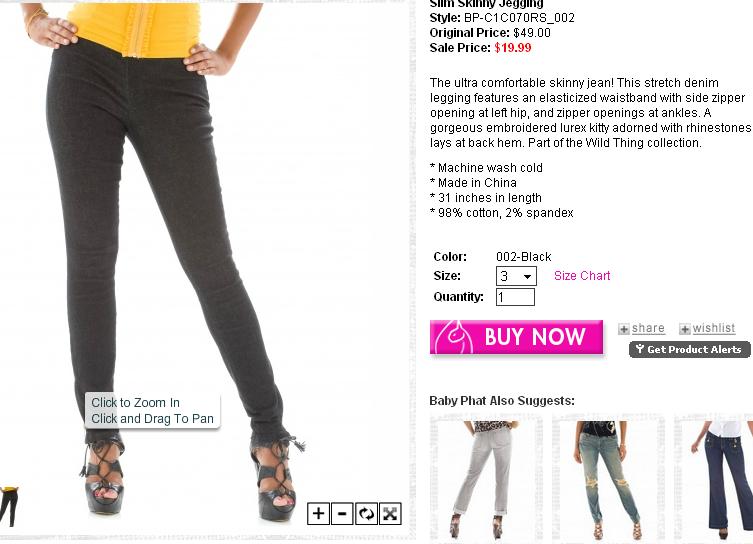The width and height of the screenshot is (753, 544).
Task: Click the pink BUY NOW button
Action: 516,338
